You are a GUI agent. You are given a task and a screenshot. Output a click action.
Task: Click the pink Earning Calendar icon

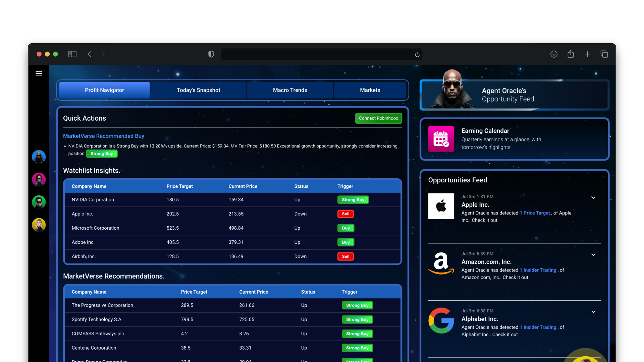(x=441, y=139)
